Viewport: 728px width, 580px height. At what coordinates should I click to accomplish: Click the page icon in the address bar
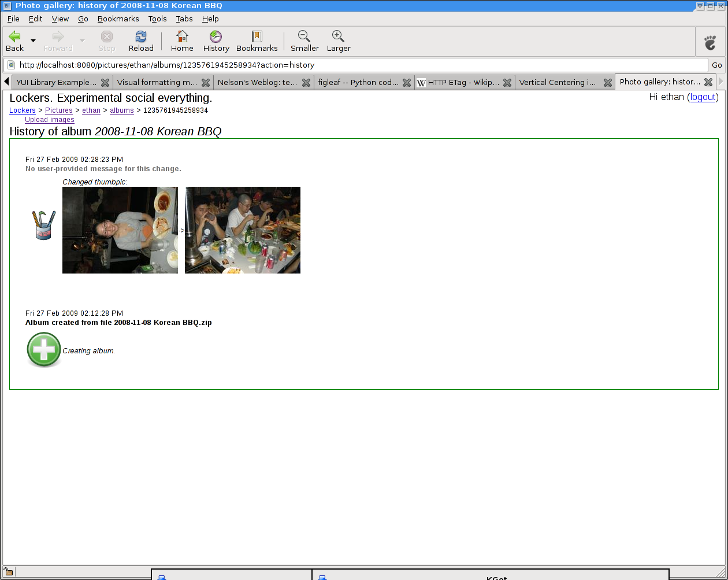[11, 65]
